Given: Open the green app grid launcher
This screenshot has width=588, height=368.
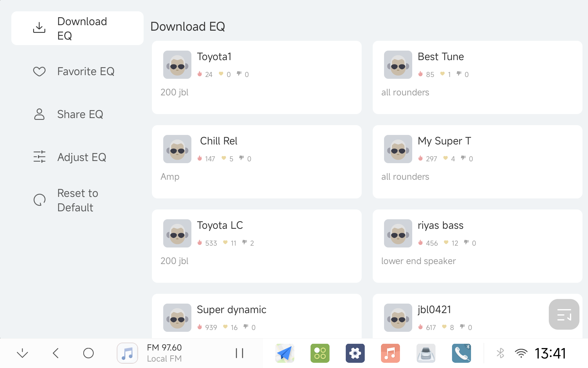Looking at the screenshot, I should (320, 353).
